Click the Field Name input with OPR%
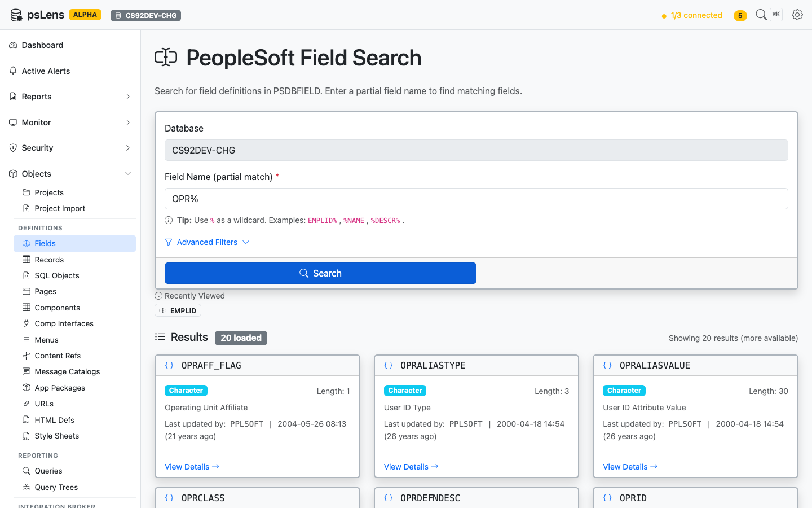Screen dimensions: 812x508 pyautogui.click(x=476, y=199)
